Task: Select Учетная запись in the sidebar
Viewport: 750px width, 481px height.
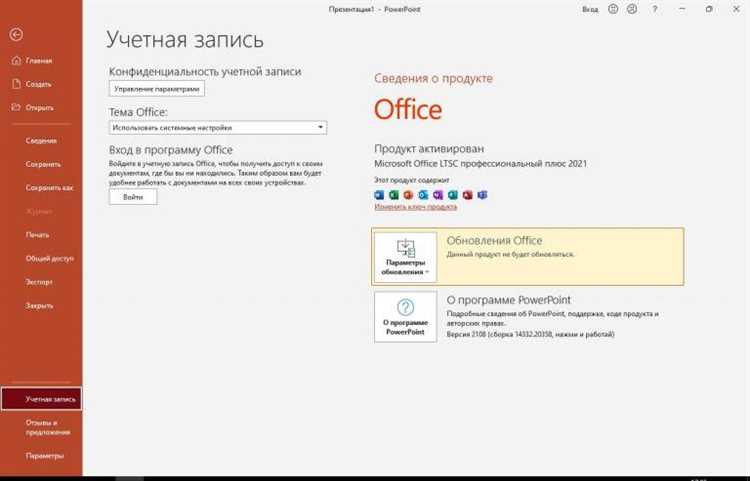Action: point(41,399)
